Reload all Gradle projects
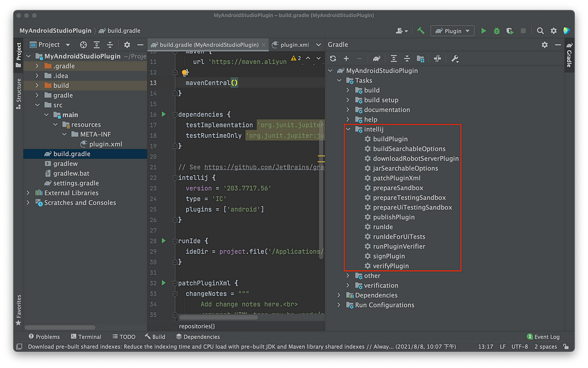 [x=332, y=59]
